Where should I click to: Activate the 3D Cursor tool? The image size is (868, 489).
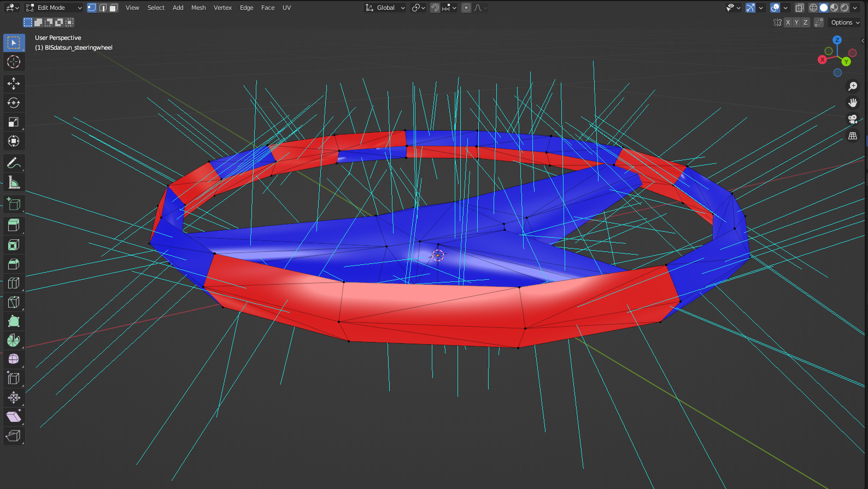(x=14, y=62)
